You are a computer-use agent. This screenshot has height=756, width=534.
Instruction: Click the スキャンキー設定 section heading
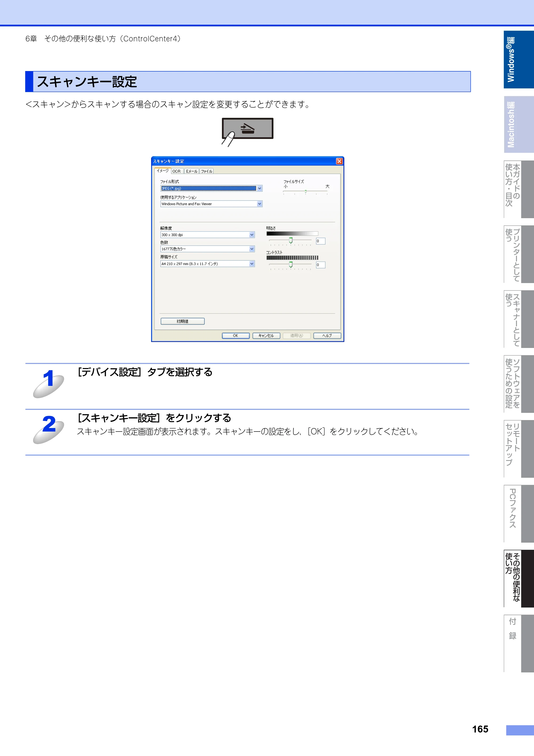pyautogui.click(x=87, y=82)
